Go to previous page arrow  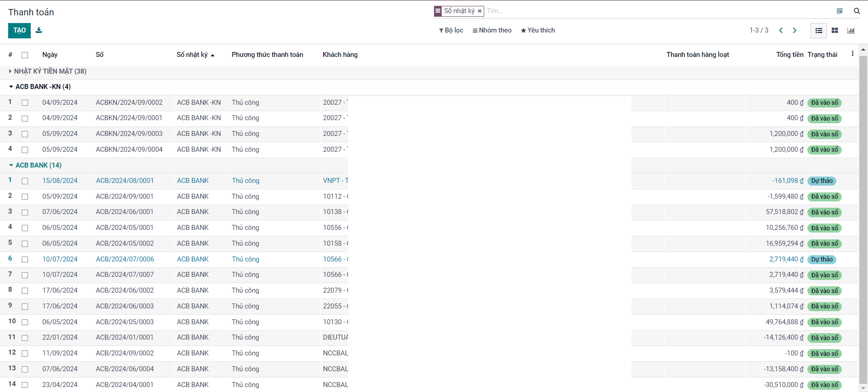tap(781, 30)
